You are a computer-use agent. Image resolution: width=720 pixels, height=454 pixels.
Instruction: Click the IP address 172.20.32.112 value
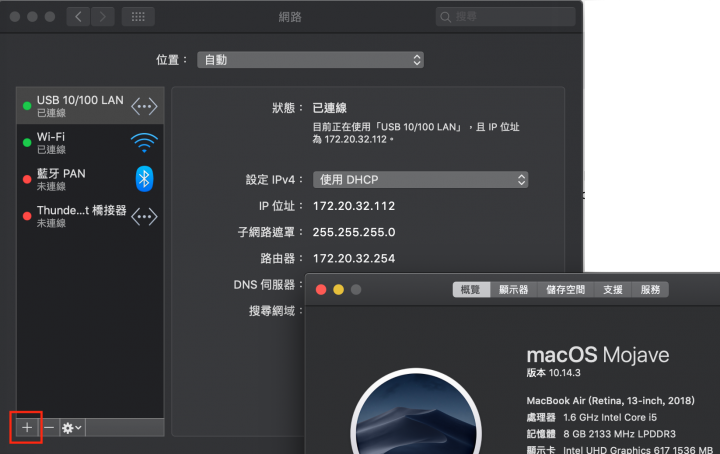click(x=354, y=206)
